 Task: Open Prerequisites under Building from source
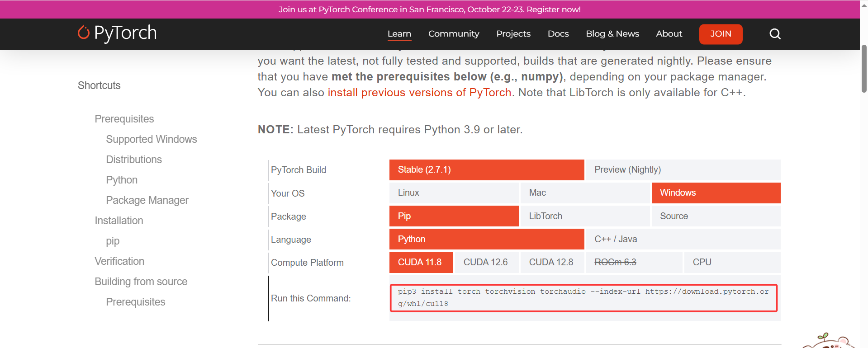(x=136, y=302)
